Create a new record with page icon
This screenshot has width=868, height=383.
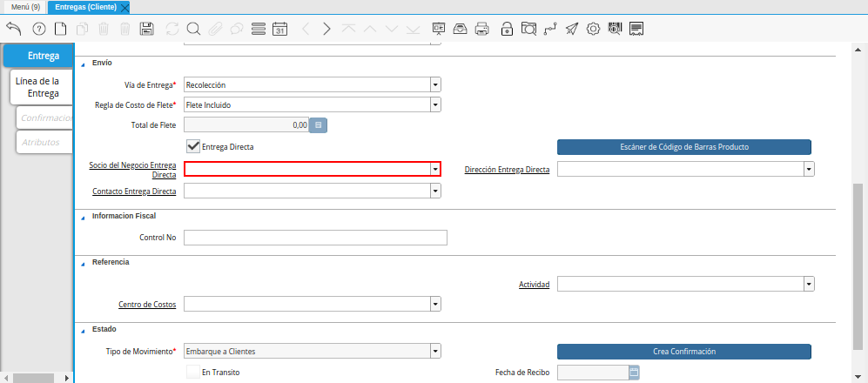click(x=60, y=29)
